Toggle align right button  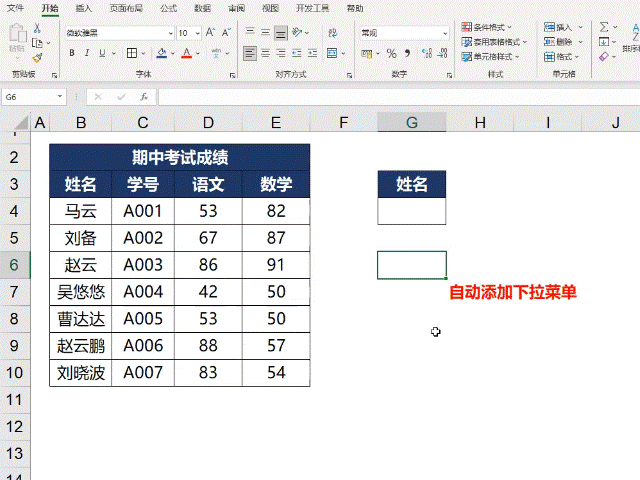coord(281,53)
